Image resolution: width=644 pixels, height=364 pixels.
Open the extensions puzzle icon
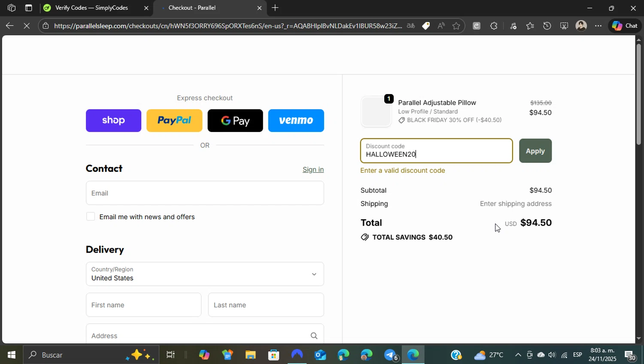(x=494, y=26)
